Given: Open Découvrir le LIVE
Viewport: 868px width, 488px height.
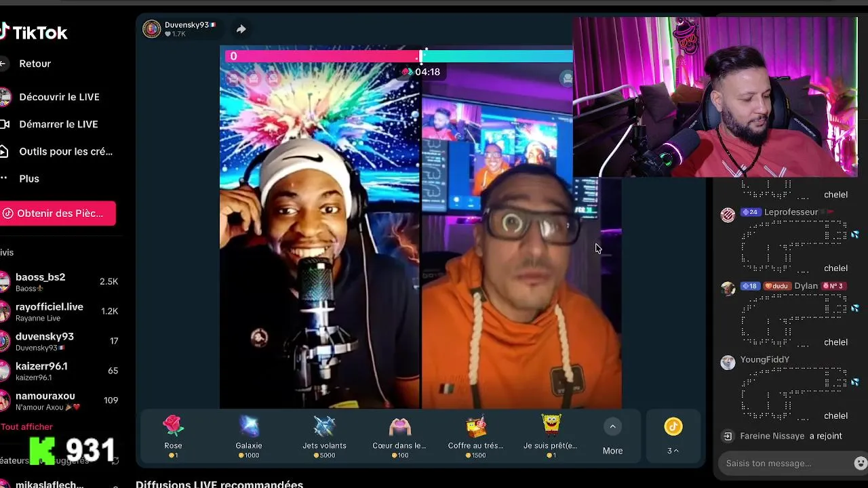Looking at the screenshot, I should [51, 97].
